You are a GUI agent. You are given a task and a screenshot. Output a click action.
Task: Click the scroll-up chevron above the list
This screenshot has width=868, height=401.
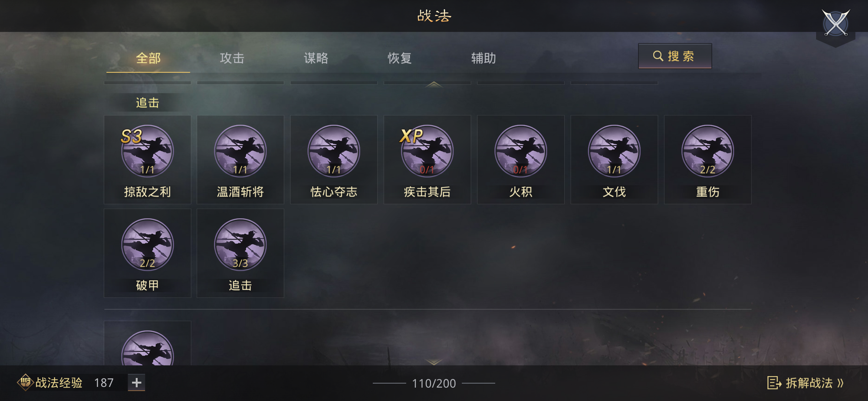(434, 85)
